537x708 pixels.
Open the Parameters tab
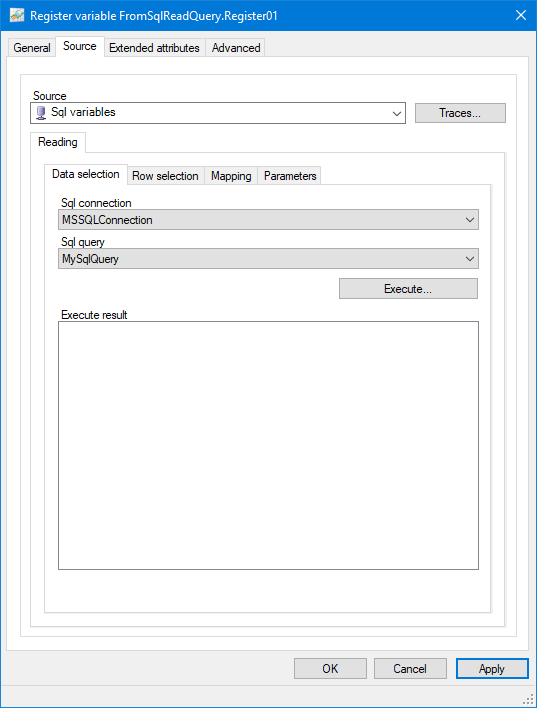coord(290,176)
